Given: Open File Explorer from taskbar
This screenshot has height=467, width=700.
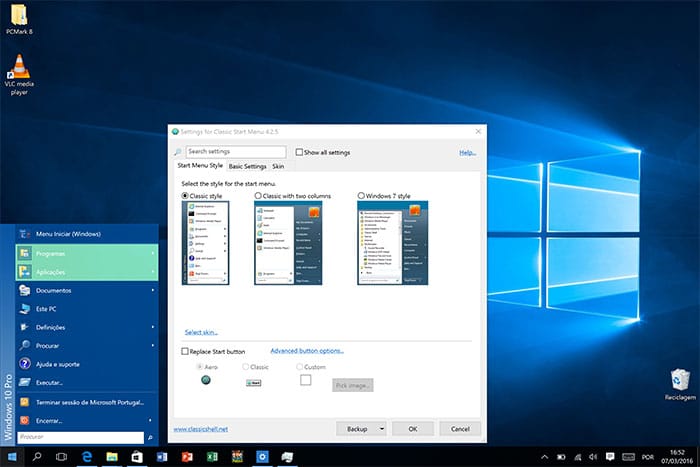Looking at the screenshot, I should tap(112, 456).
